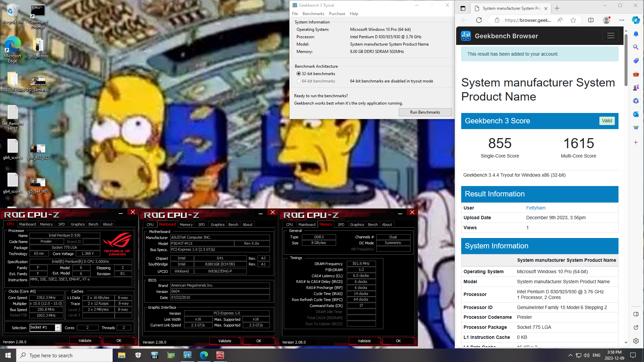Open the g5_544_981 desktop image
The width and height of the screenshot is (644, 362).
tap(38, 185)
